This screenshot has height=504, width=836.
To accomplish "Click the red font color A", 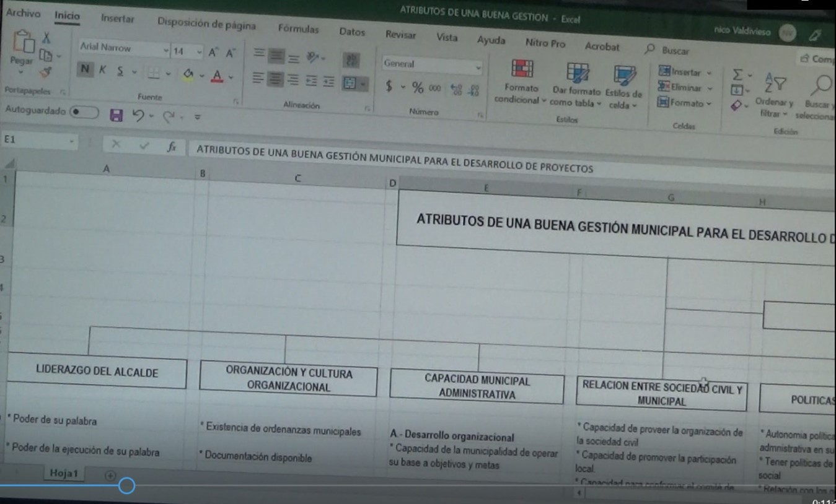I will [217, 76].
